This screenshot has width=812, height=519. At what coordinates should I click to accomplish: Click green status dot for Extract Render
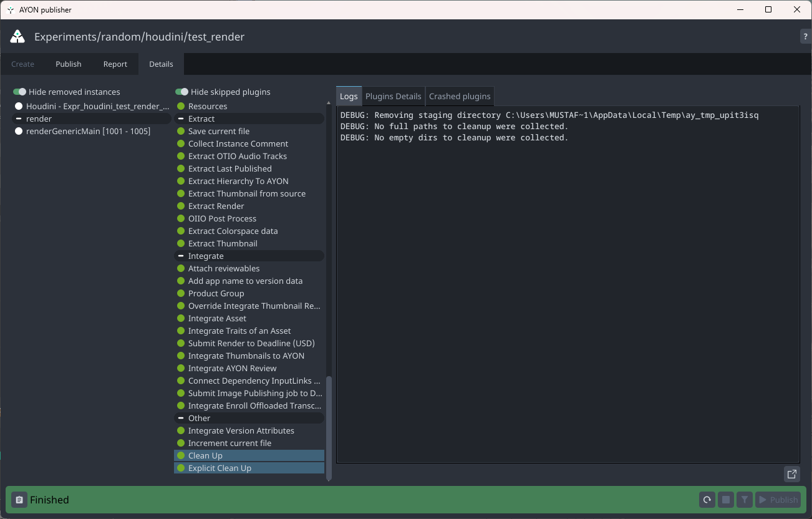[x=181, y=206]
